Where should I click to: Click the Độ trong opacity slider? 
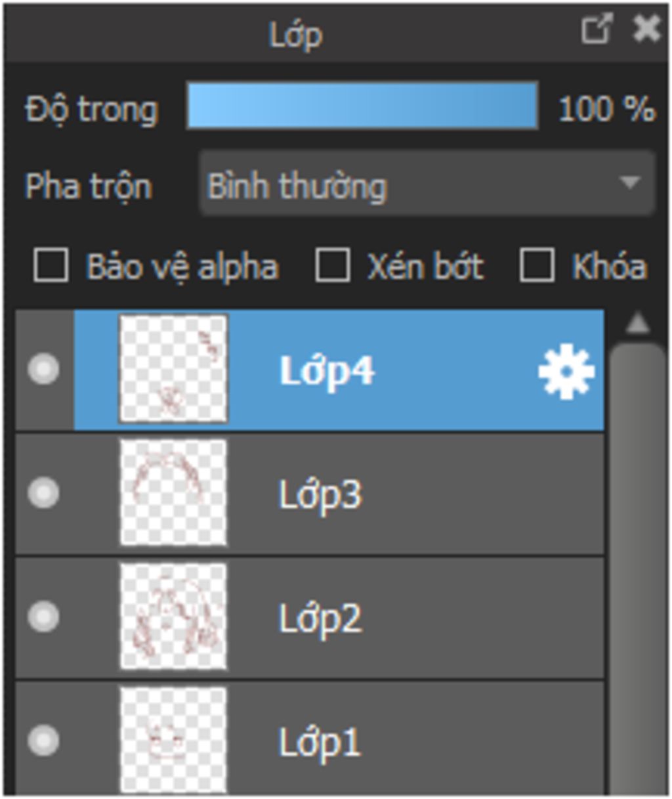click(362, 106)
